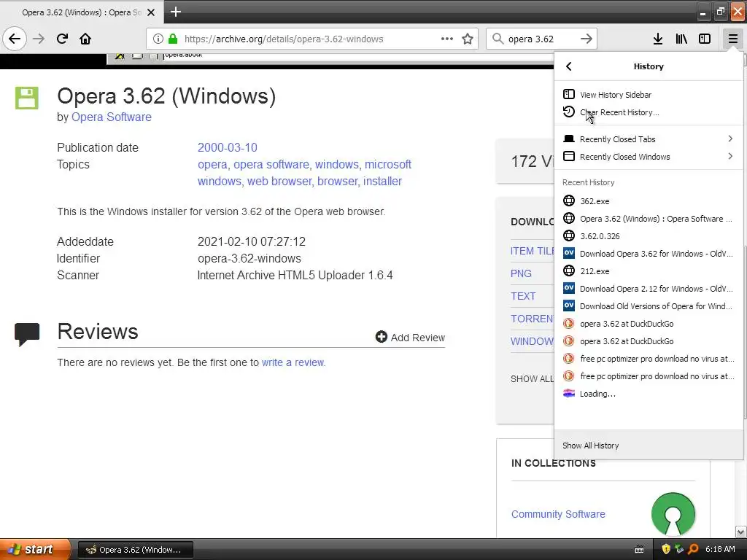Viewport: 747px width, 560px height.
Task: Click the security shield tray icon
Action: coord(666,549)
